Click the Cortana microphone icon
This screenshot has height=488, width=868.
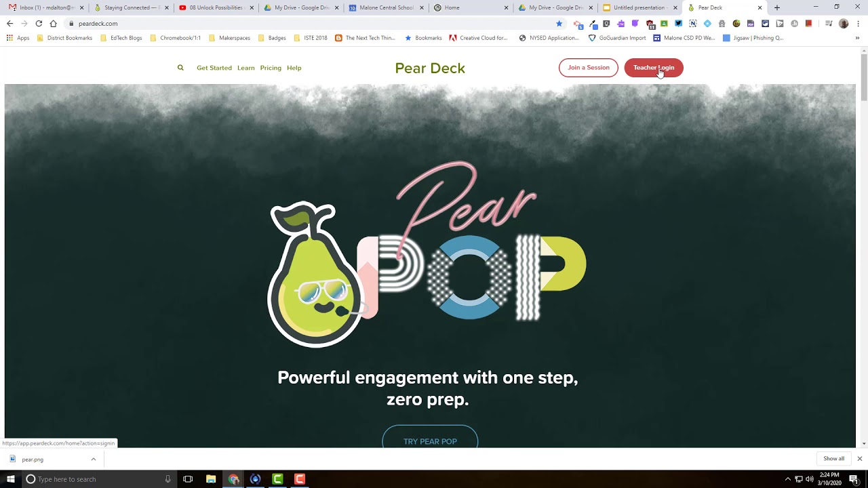click(167, 479)
